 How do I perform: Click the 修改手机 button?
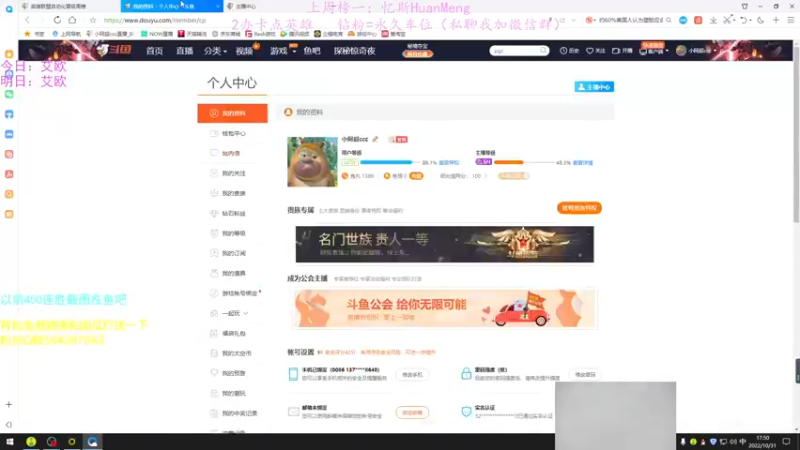point(412,374)
